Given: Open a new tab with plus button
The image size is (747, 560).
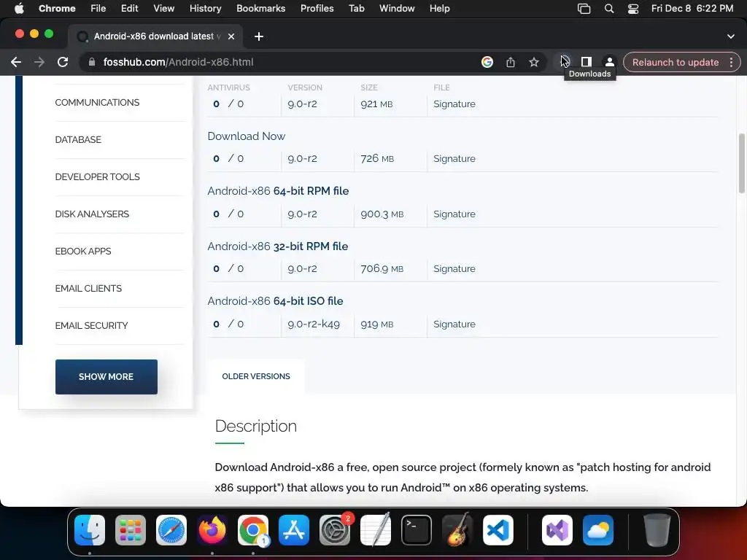Looking at the screenshot, I should pos(259,36).
